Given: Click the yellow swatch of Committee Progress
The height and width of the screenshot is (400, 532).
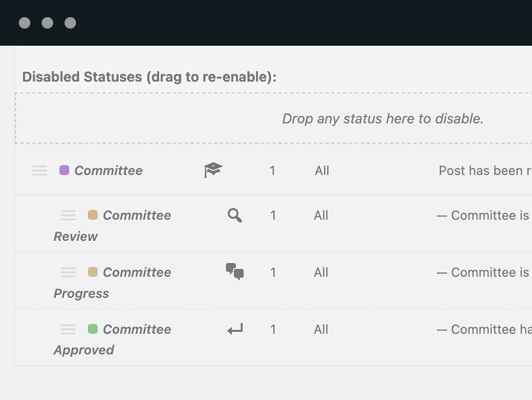Looking at the screenshot, I should [x=93, y=272].
